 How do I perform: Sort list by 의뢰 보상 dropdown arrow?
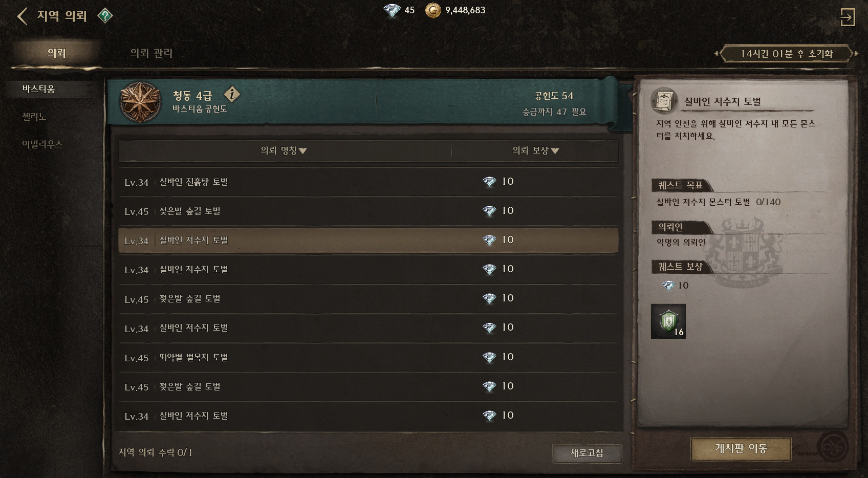coord(555,151)
